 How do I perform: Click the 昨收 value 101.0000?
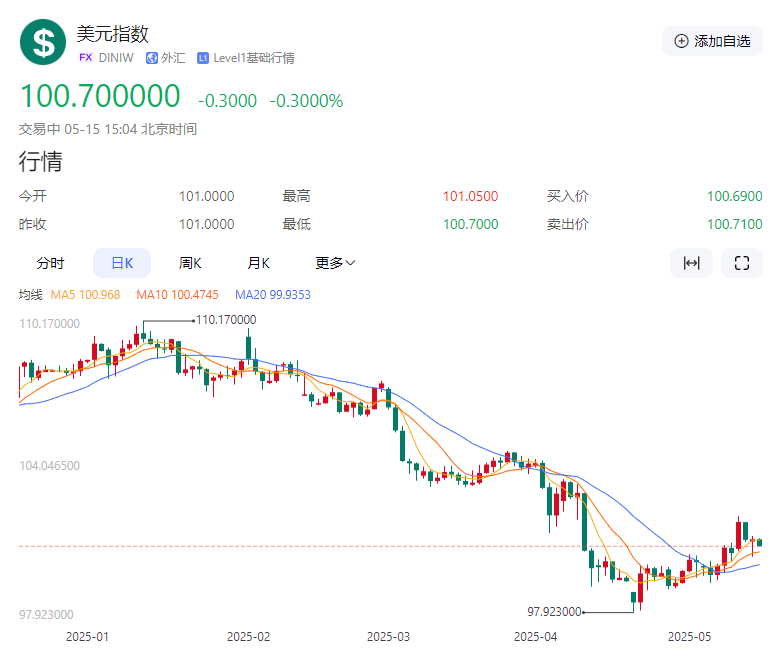[x=207, y=224]
